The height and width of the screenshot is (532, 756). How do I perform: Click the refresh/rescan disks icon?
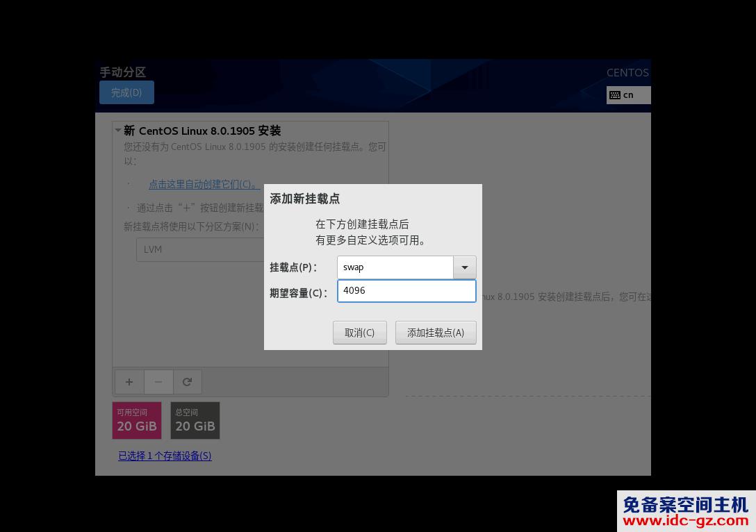click(188, 381)
